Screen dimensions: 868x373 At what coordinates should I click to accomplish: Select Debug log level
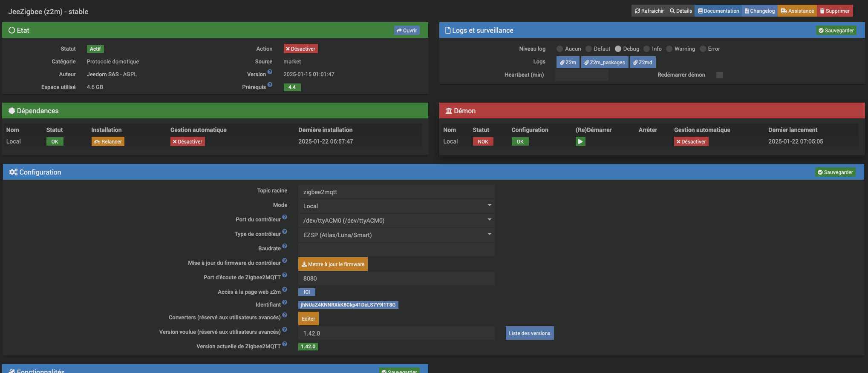[618, 49]
